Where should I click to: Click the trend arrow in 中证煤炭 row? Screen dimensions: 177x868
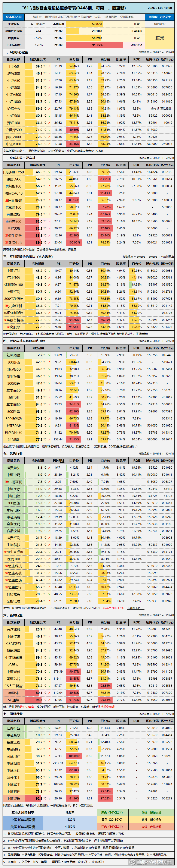pos(49,799)
